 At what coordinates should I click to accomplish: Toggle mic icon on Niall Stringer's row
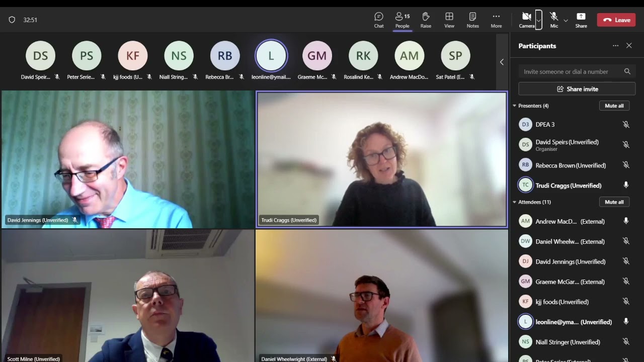626,342
